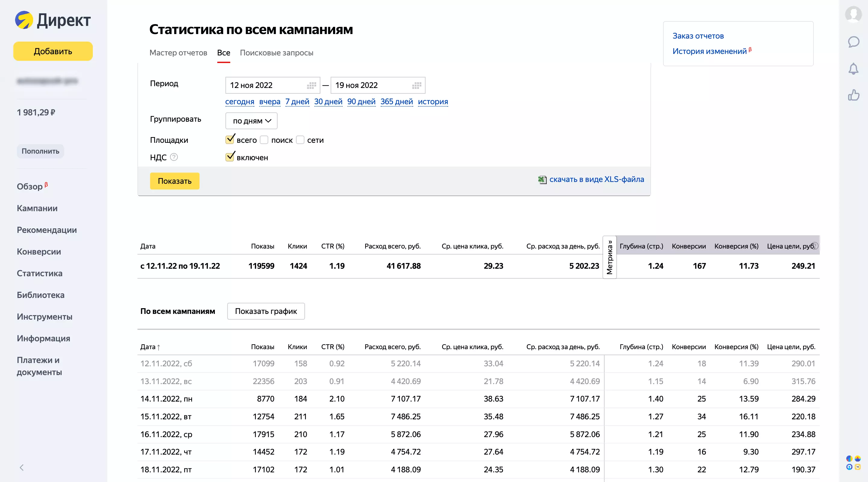Open calendar picker for end date
Screen dimensions: 868x482
tap(417, 85)
